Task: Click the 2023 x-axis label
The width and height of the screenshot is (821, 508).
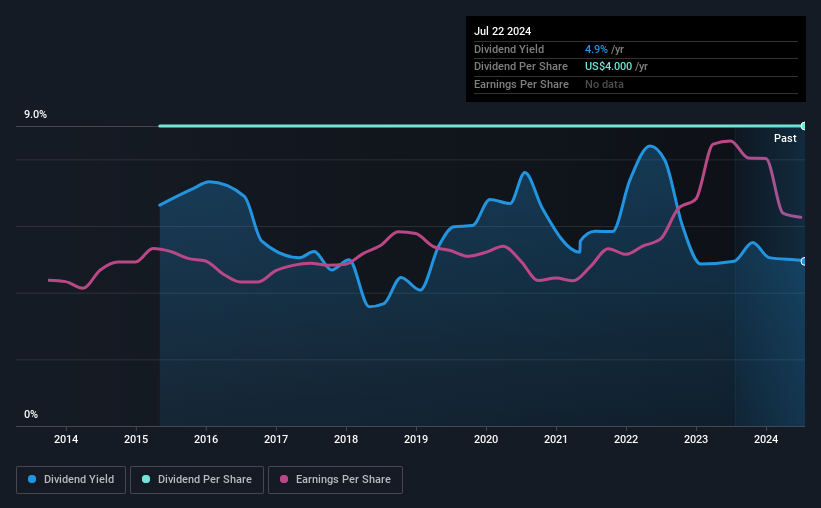Action: pyautogui.click(x=696, y=439)
